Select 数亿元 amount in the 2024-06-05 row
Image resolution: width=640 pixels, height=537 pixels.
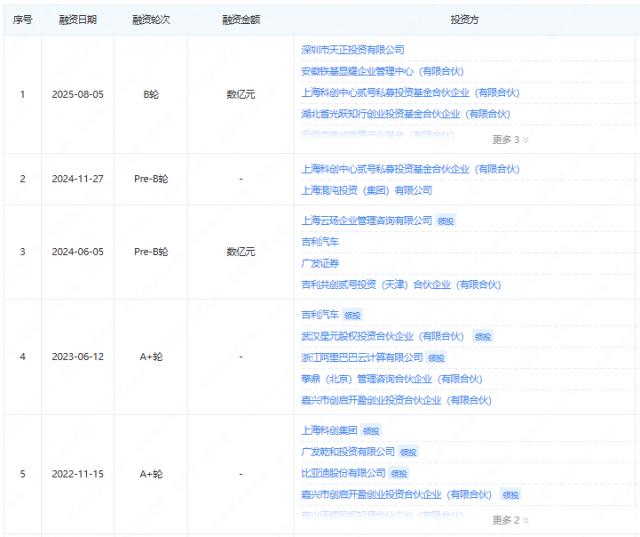click(x=241, y=252)
